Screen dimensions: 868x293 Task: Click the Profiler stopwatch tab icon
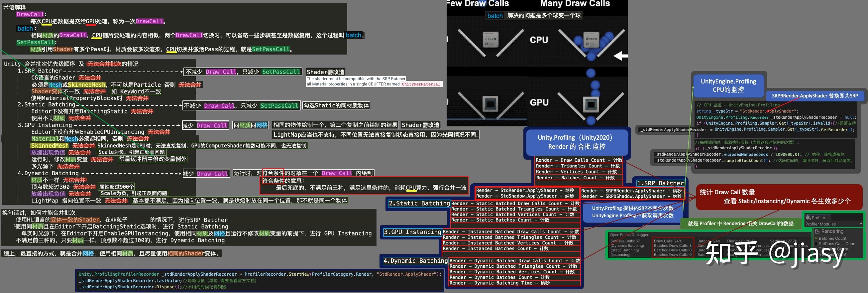(x=808, y=218)
